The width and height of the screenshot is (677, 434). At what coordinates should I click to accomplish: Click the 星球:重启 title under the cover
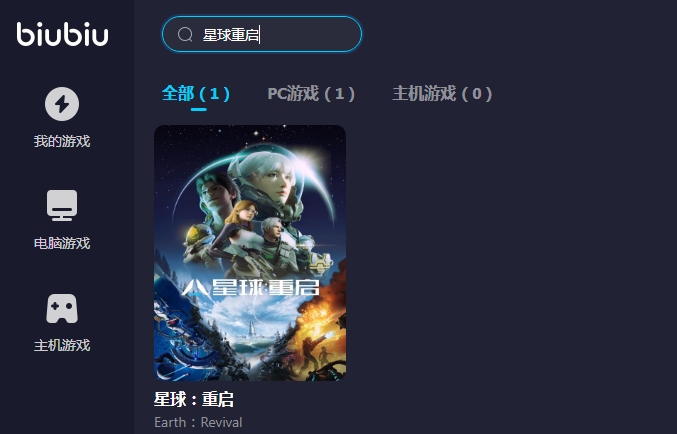pos(194,399)
